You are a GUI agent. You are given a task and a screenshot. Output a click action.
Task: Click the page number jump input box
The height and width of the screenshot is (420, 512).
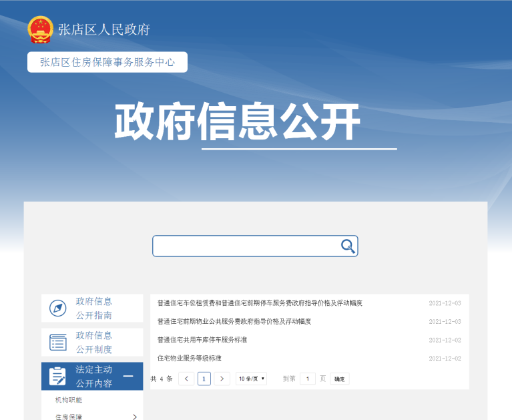pos(307,379)
